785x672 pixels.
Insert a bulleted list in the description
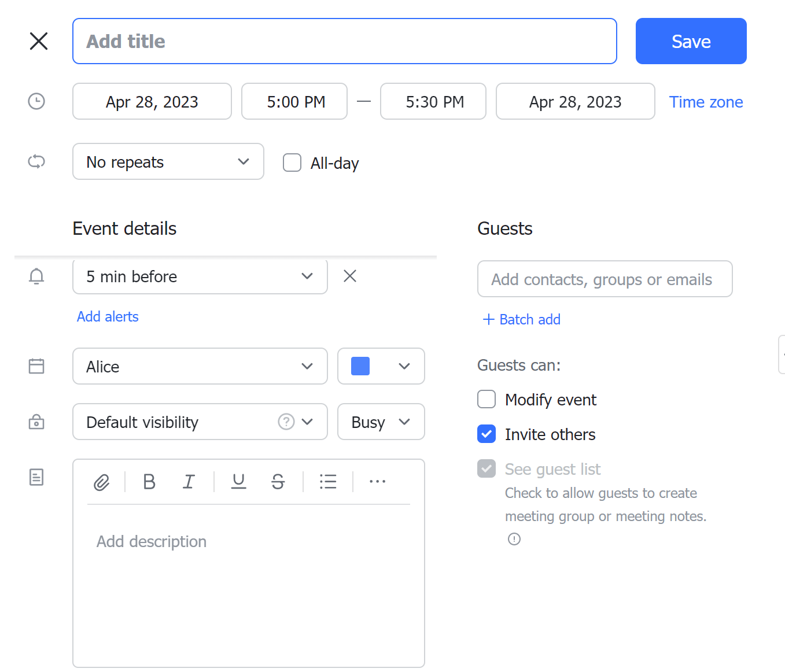click(x=328, y=481)
